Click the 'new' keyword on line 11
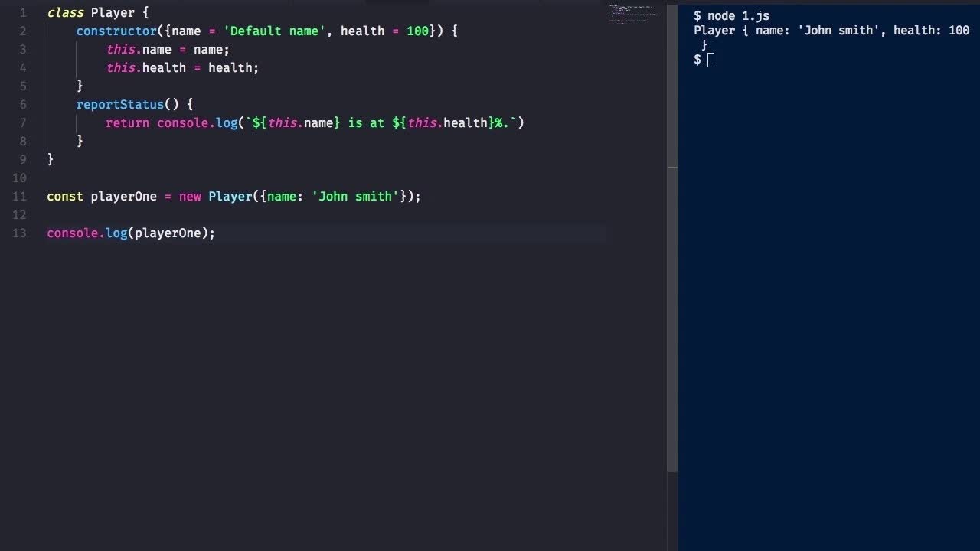The image size is (980, 551). pyautogui.click(x=190, y=197)
